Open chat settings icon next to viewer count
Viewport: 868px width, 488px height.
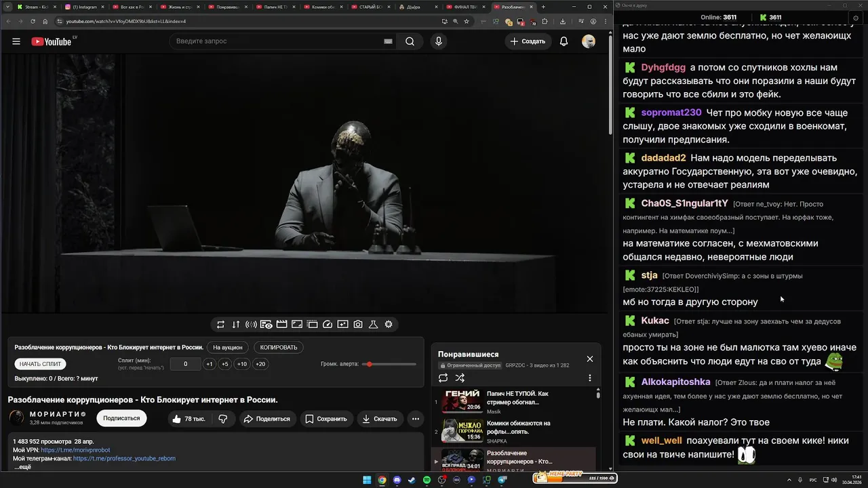tap(856, 18)
